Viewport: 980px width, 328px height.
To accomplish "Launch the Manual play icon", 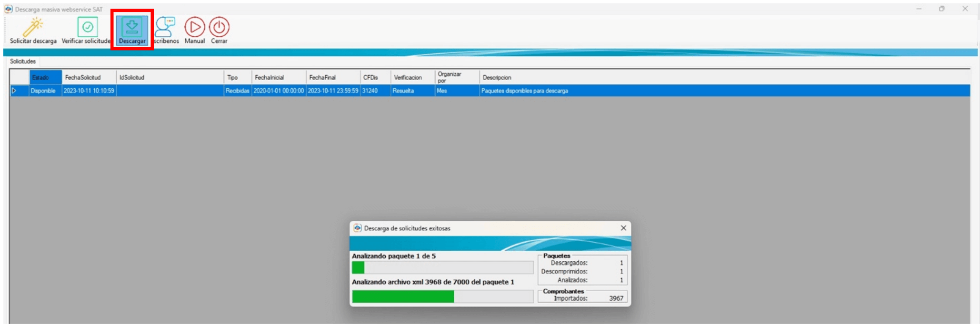I will click(x=194, y=28).
